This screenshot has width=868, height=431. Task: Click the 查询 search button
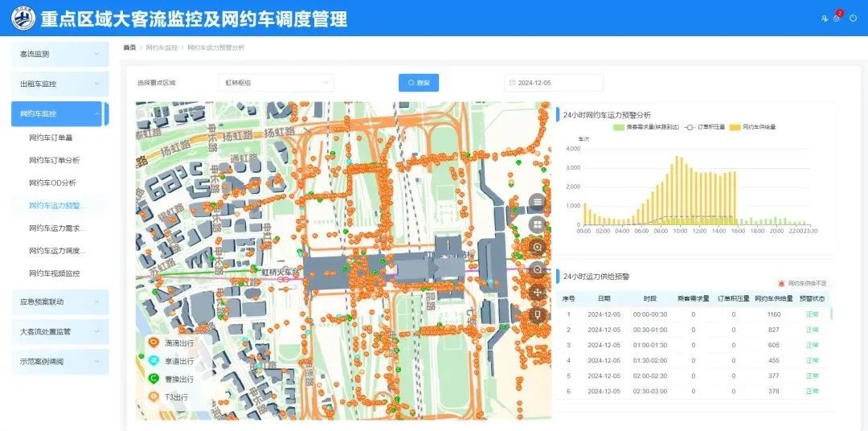click(419, 83)
